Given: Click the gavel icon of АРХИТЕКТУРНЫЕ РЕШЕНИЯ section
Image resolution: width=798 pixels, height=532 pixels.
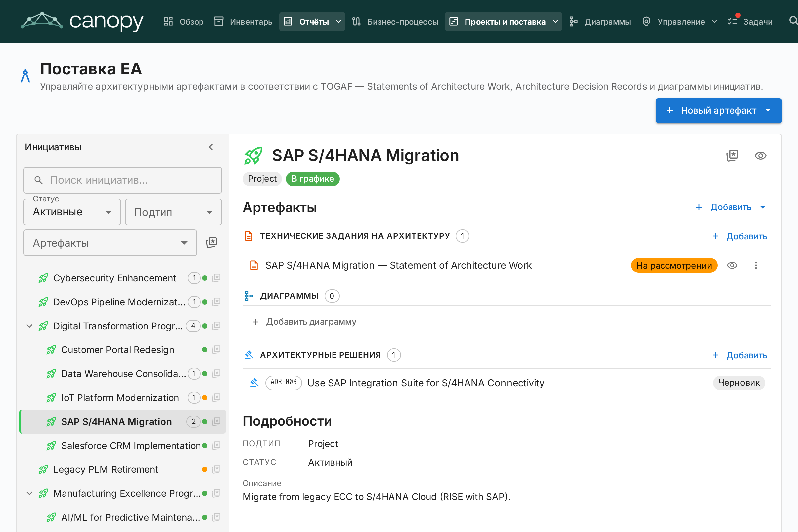Looking at the screenshot, I should pyautogui.click(x=249, y=355).
